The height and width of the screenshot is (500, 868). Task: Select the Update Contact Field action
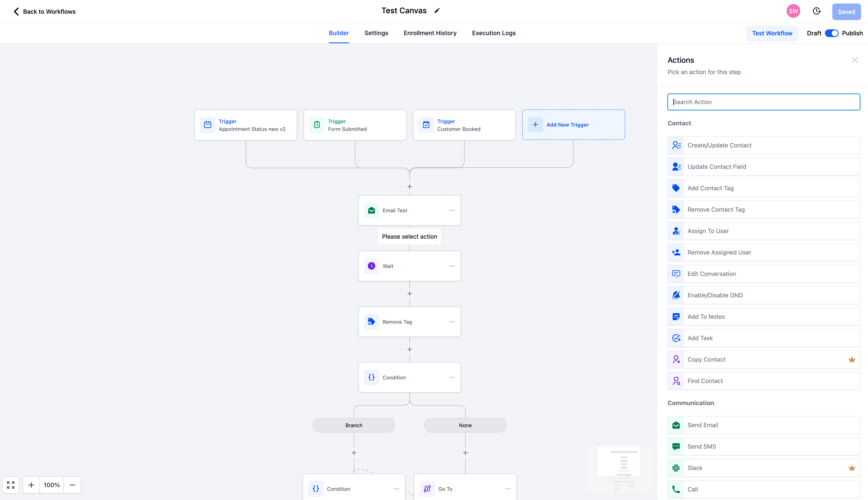(763, 166)
